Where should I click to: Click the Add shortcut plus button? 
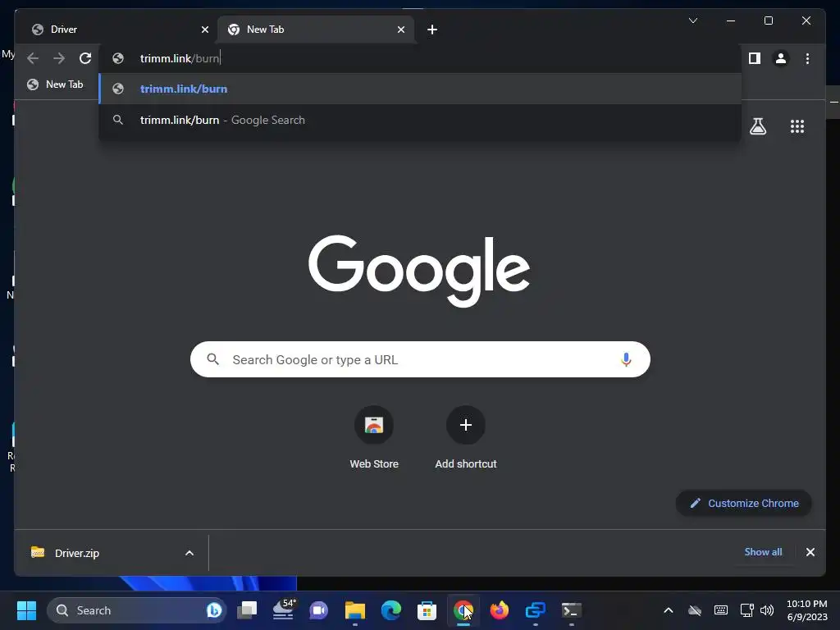pyautogui.click(x=466, y=425)
